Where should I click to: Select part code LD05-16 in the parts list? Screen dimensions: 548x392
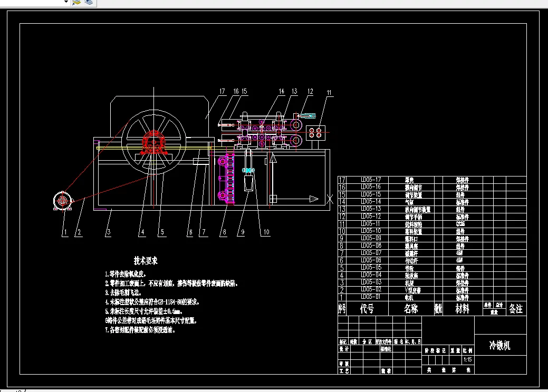pos(371,187)
